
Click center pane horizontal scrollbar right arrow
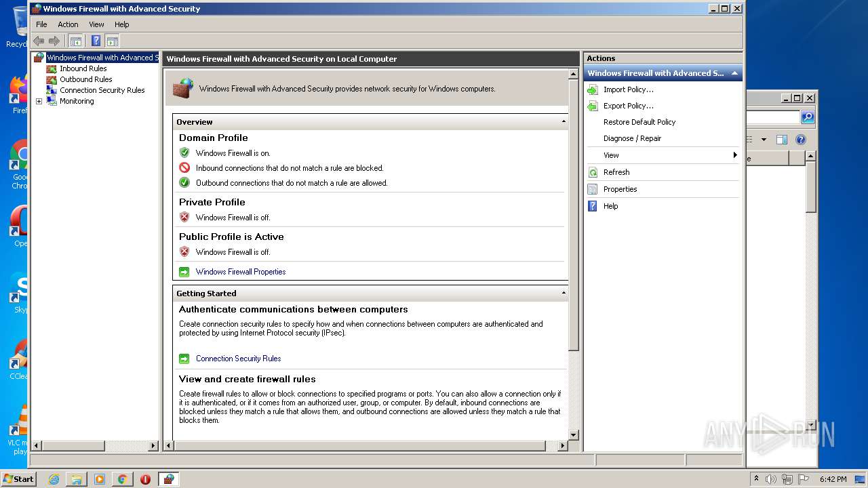click(x=563, y=446)
